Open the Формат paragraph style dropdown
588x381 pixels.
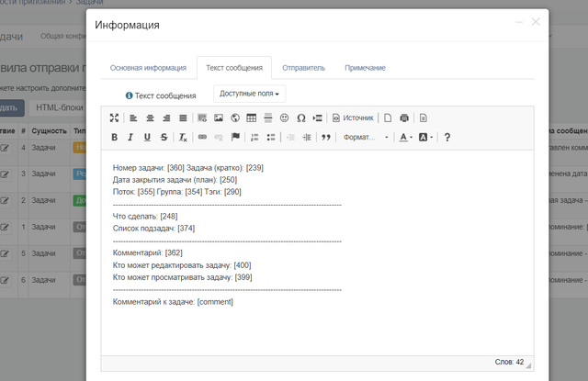pos(366,137)
